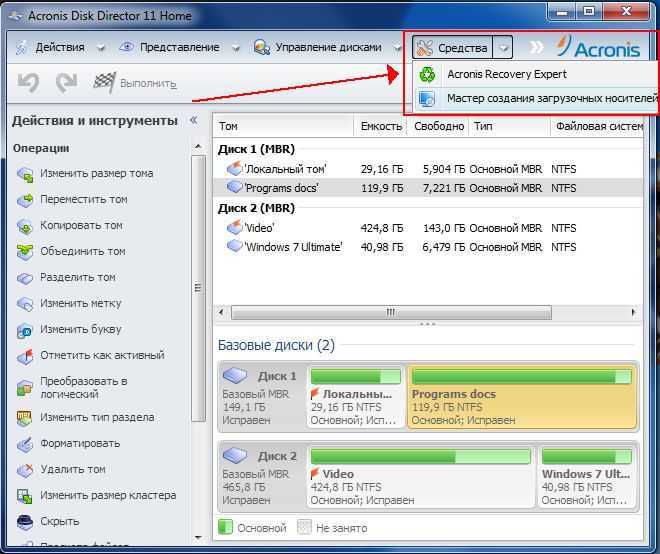
Task: Click the Disk 1 drive icon in map
Action: [x=235, y=375]
